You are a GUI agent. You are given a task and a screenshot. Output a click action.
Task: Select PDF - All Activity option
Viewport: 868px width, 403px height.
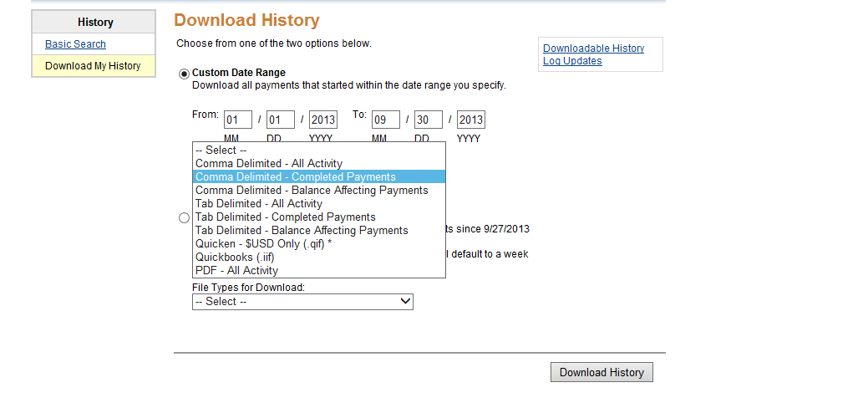coord(319,271)
